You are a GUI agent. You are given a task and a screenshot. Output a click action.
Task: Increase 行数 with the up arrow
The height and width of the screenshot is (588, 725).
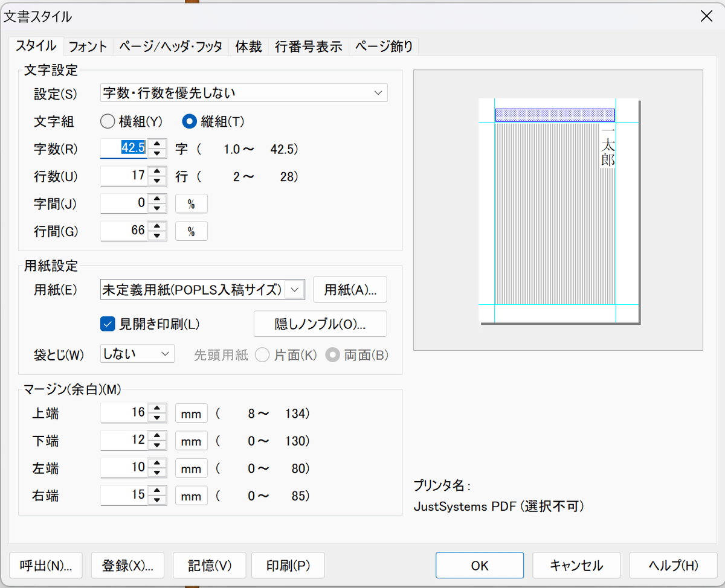(157, 171)
